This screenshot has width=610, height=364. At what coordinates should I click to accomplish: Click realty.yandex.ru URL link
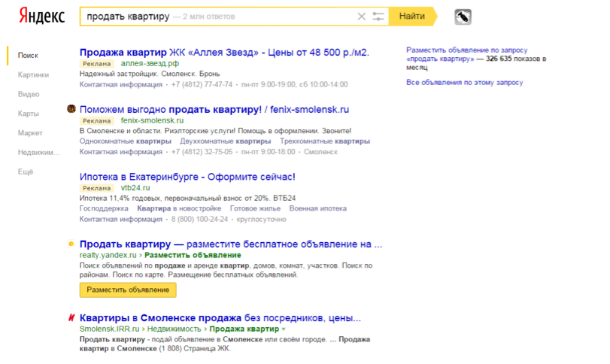(x=108, y=255)
